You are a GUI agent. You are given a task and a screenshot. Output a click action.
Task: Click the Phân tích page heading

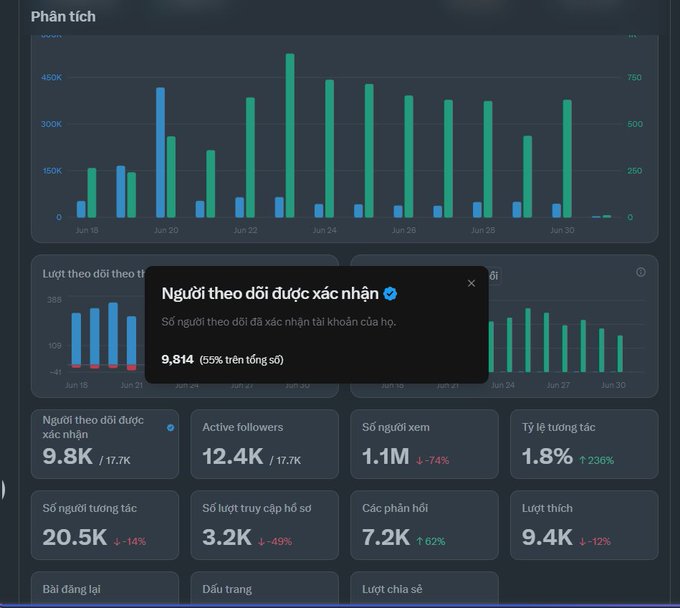pyautogui.click(x=63, y=16)
